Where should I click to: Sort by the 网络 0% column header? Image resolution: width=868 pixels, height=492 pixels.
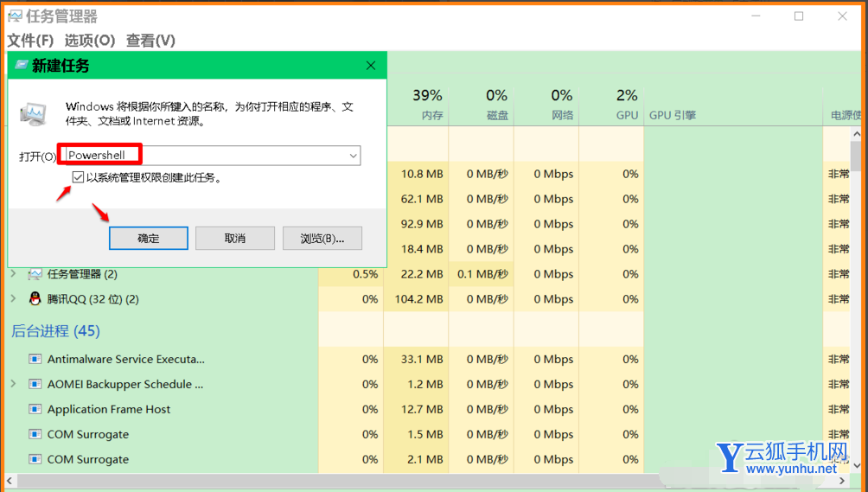coord(546,104)
